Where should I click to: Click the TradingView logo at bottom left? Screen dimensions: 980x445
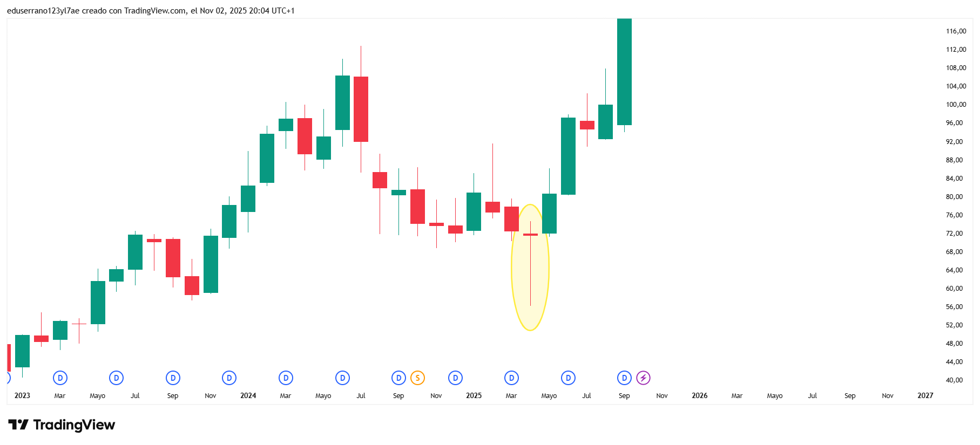point(62,425)
